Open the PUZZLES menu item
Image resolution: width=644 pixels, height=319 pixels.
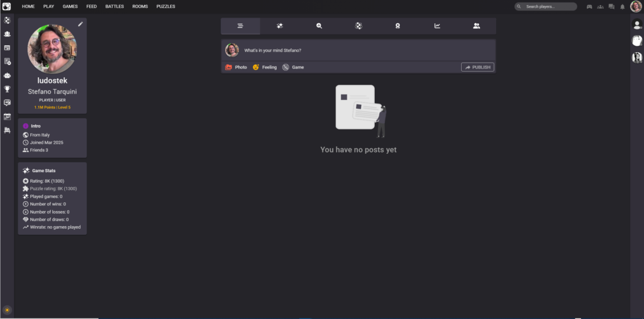coord(166,6)
